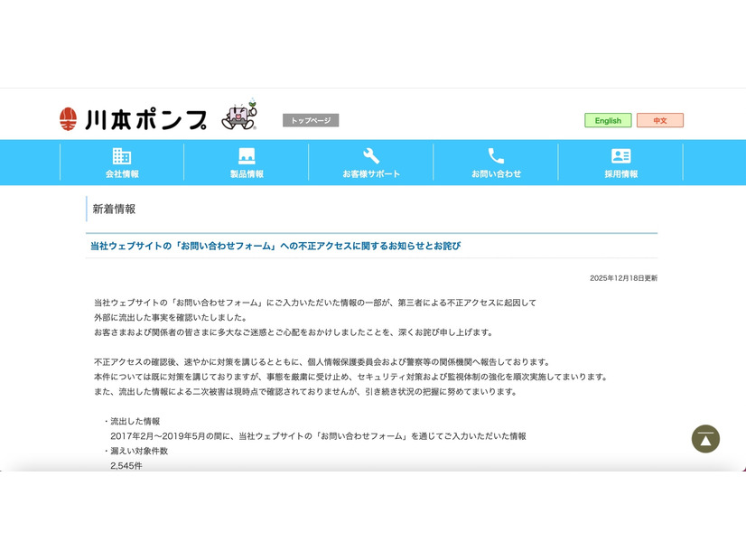Switch language to 中文
Image resolution: width=746 pixels, height=560 pixels.
(660, 120)
